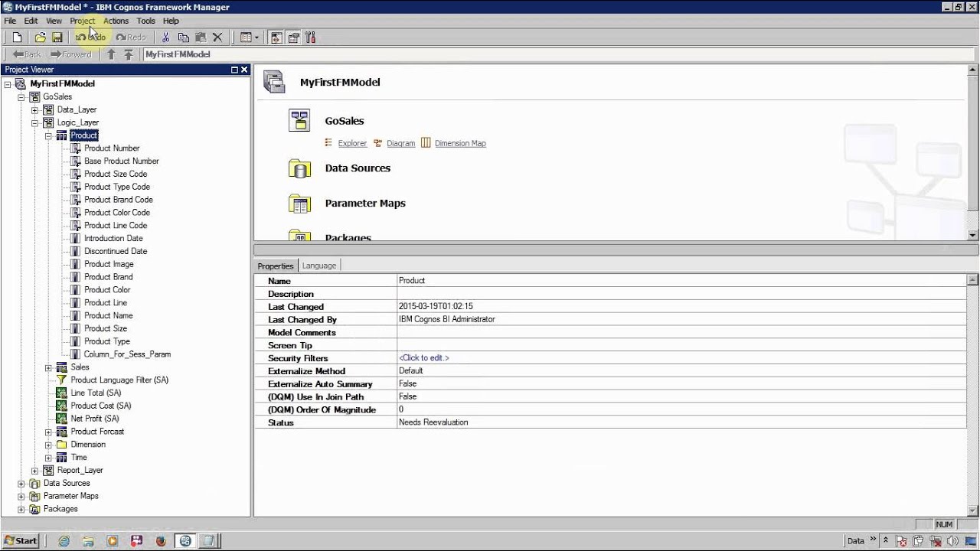This screenshot has height=551, width=980.
Task: Click the Dimension folder icon in the tree
Action: click(x=62, y=445)
